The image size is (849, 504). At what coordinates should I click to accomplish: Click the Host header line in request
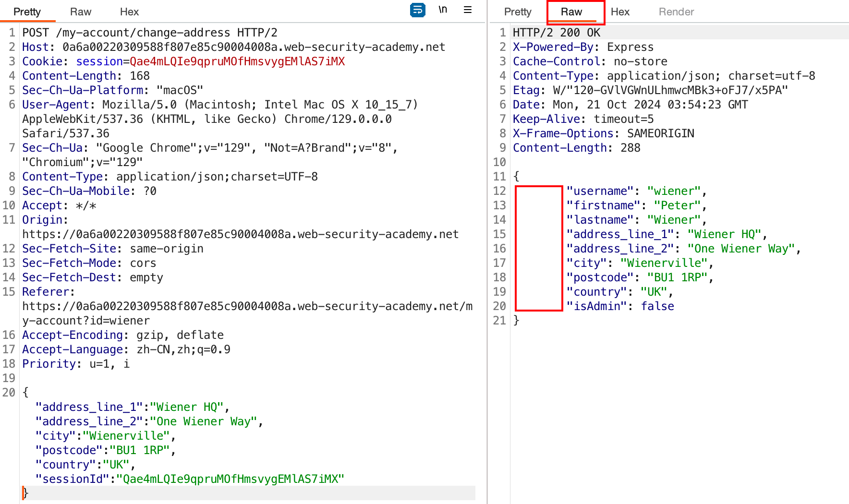coord(234,47)
